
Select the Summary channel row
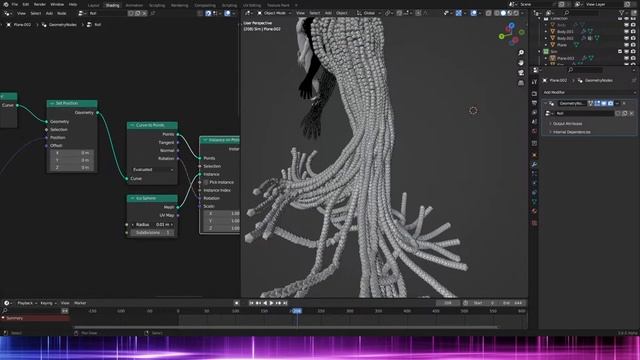[x=35, y=318]
